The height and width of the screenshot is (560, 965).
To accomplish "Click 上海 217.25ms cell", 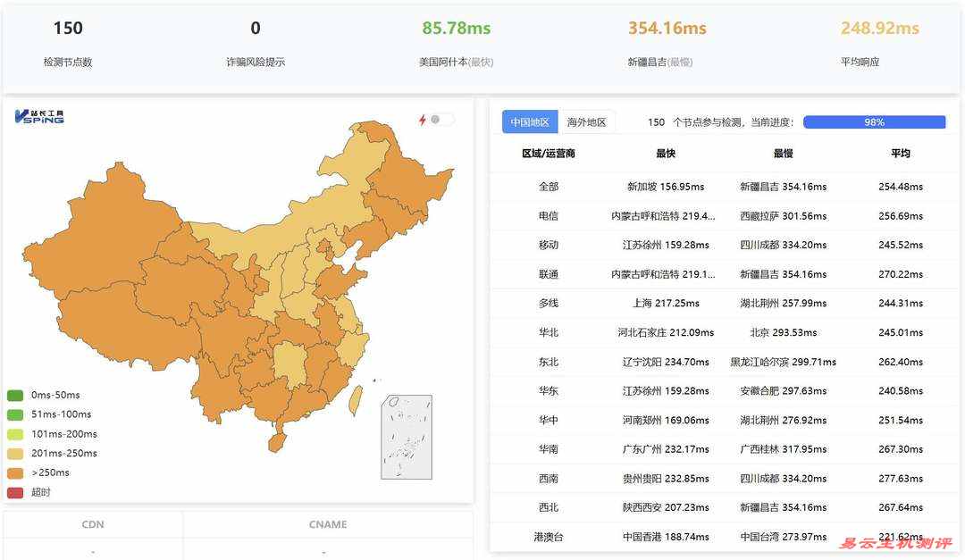I will (666, 304).
